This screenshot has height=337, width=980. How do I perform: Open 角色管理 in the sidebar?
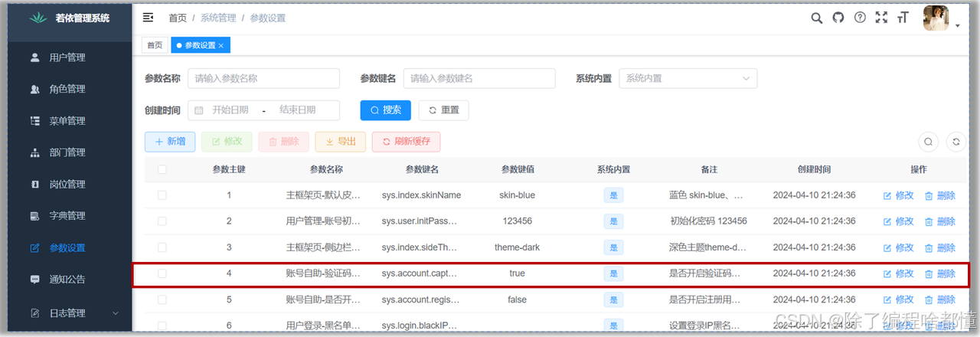66,89
